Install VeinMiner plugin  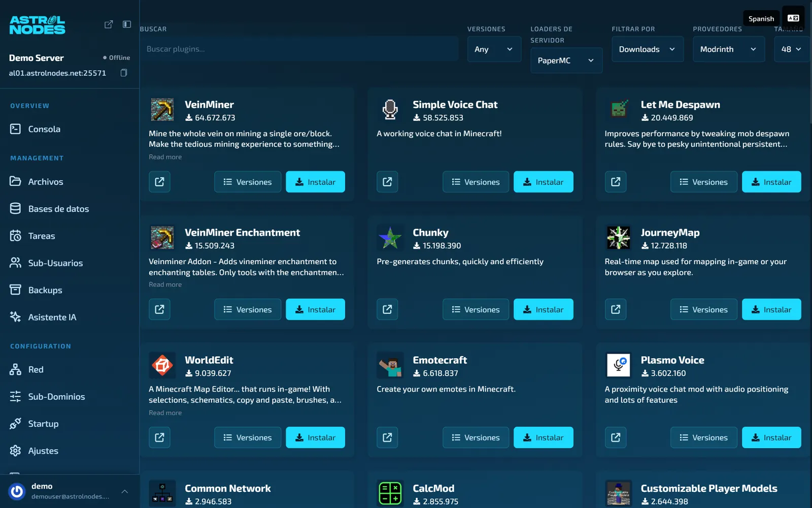pos(315,182)
